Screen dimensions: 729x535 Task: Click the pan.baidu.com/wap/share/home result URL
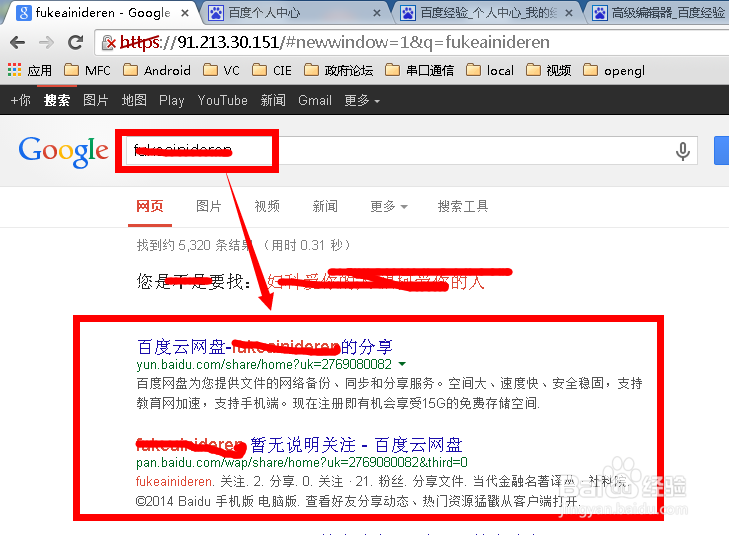pos(302,462)
